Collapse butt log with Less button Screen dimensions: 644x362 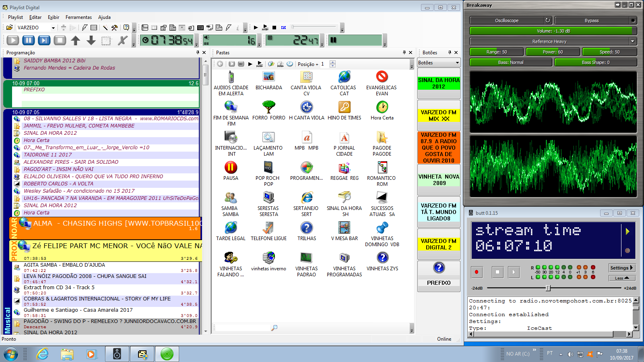click(621, 278)
